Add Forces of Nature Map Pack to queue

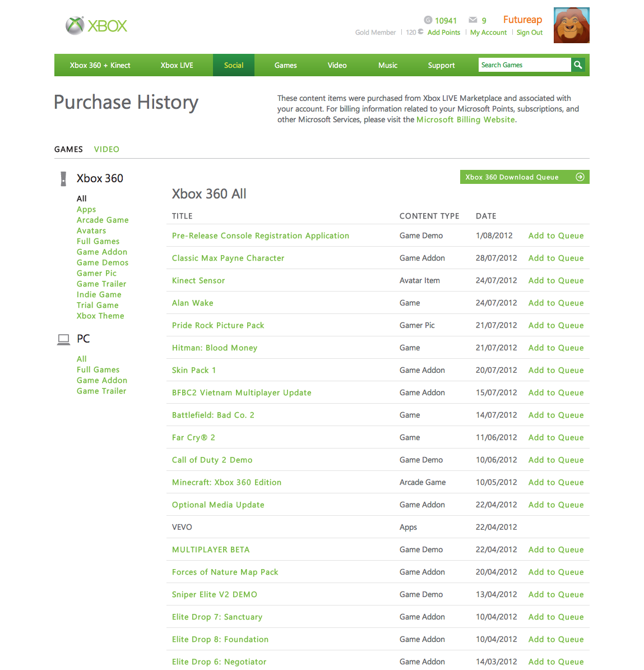(556, 572)
